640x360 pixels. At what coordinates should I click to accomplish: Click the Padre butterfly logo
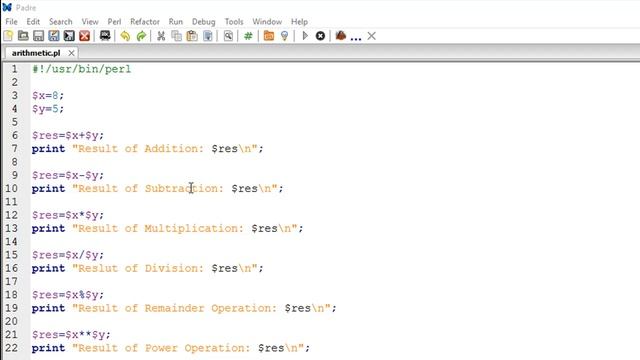click(x=7, y=7)
